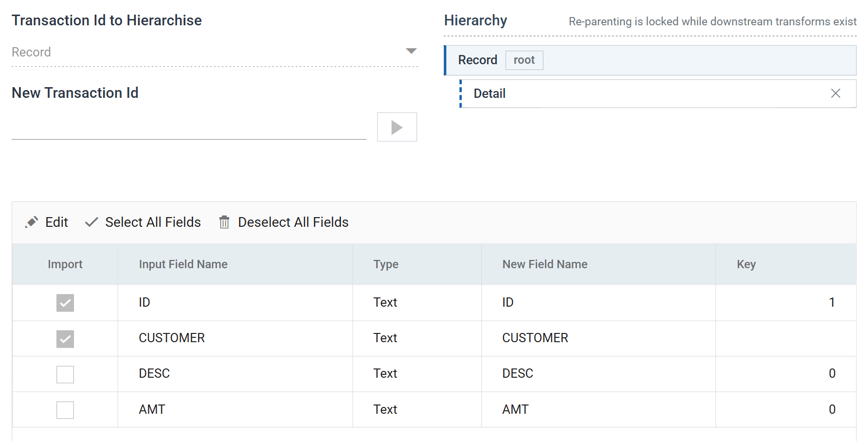This screenshot has width=868, height=441.
Task: Click the Key value 0 in the DESC row
Action: pos(832,374)
